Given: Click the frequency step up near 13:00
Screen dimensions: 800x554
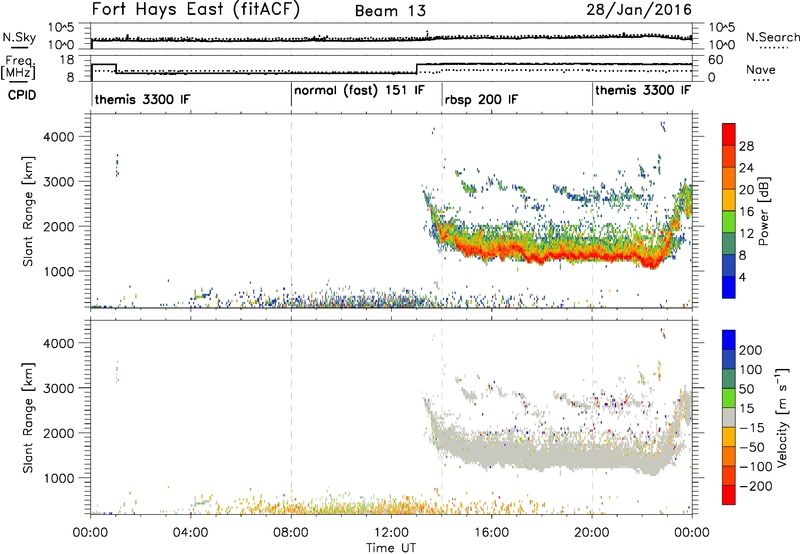Looking at the screenshot, I should tap(417, 68).
